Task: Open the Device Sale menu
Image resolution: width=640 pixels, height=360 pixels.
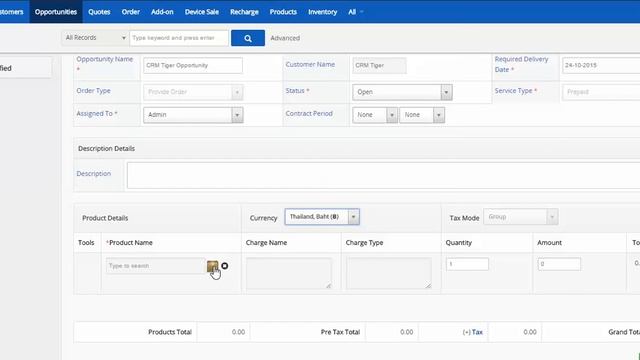Action: [x=202, y=12]
